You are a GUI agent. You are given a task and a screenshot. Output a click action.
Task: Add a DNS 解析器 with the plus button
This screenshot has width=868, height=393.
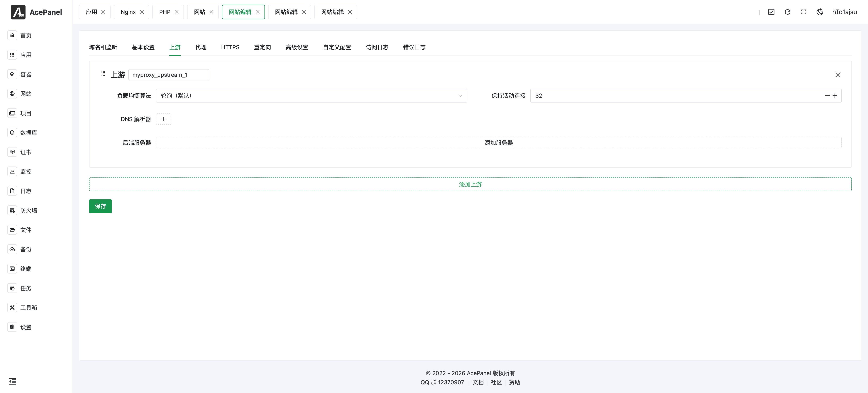point(163,119)
